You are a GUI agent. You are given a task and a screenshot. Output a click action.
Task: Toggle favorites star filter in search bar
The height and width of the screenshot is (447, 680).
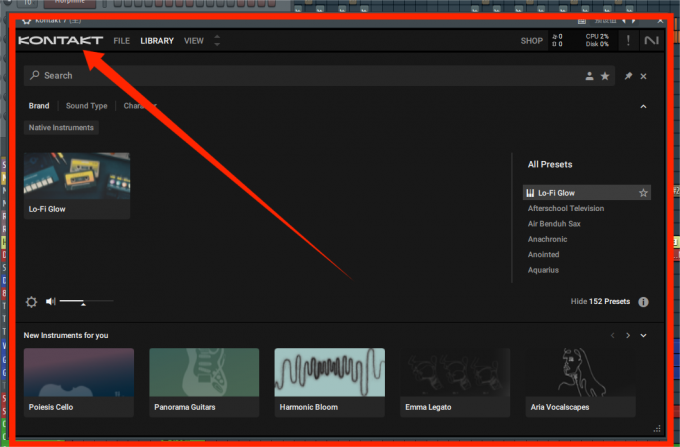[x=605, y=76]
